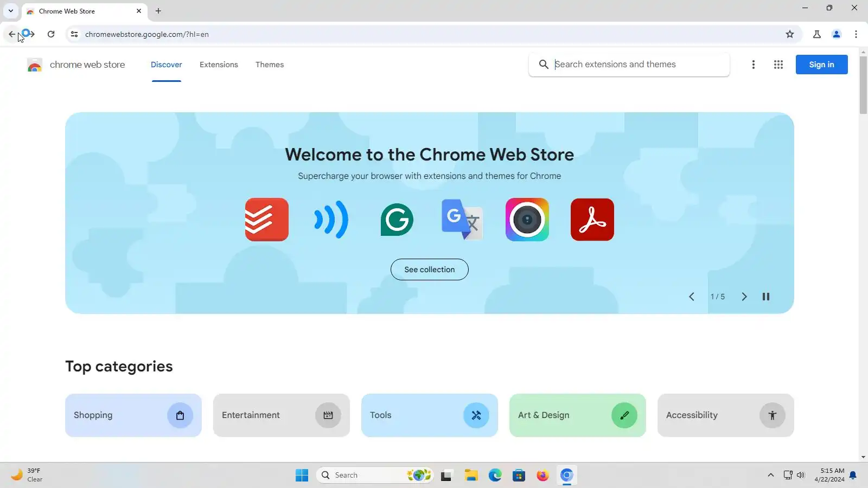Screen dimensions: 868x488
Task: Show hidden system tray icons
Action: coord(771,476)
